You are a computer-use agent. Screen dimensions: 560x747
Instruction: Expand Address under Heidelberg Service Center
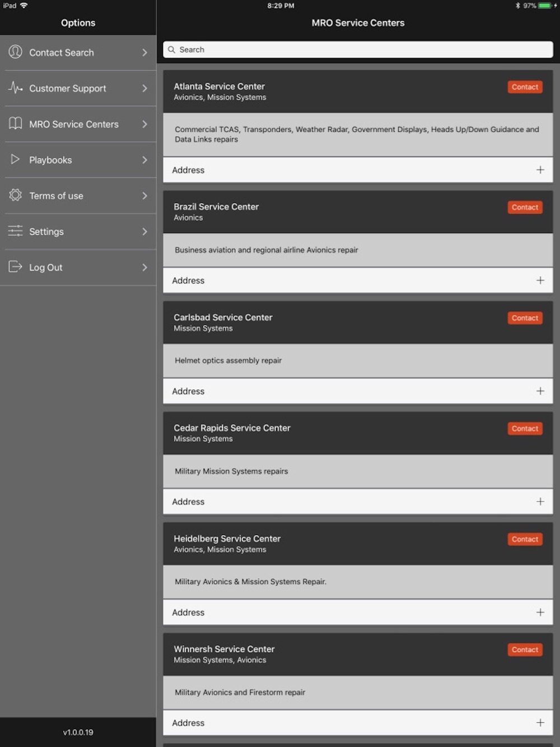358,612
